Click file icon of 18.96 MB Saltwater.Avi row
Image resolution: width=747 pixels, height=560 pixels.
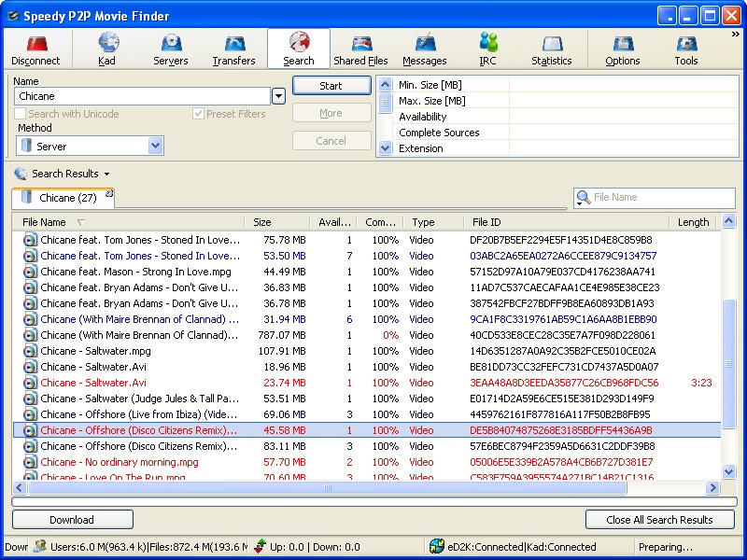point(30,367)
